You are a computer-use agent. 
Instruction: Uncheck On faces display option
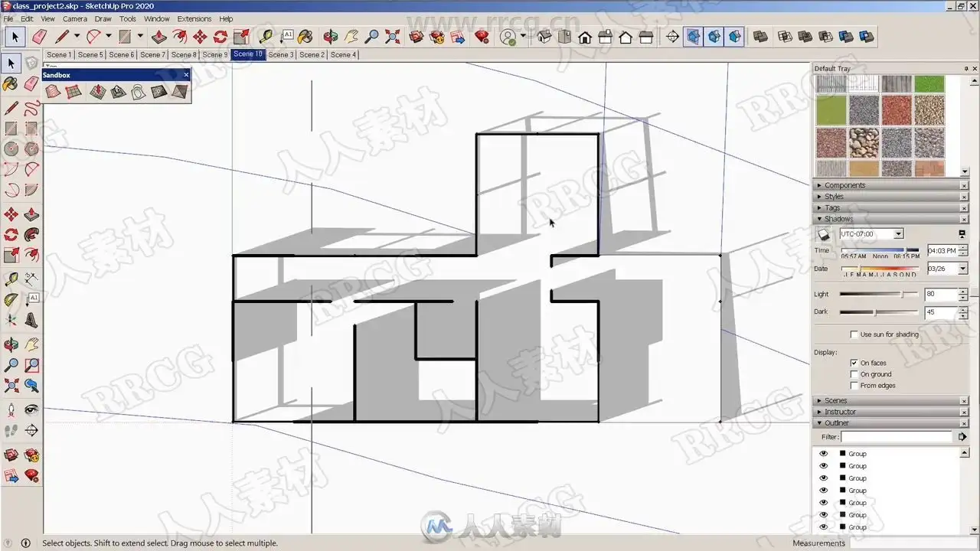[x=854, y=363]
